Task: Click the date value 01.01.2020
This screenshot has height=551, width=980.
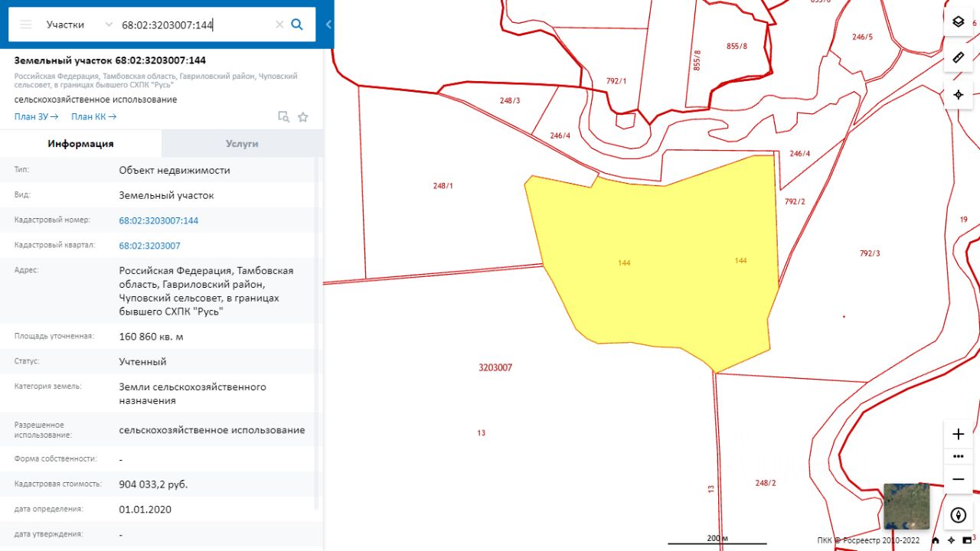Action: tap(145, 509)
